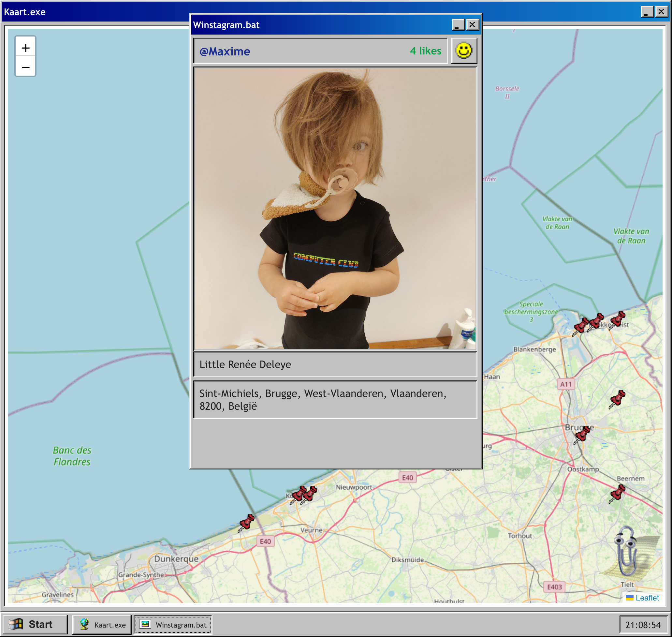
Task: Close the Winstagram.bat window
Action: pyautogui.click(x=472, y=25)
